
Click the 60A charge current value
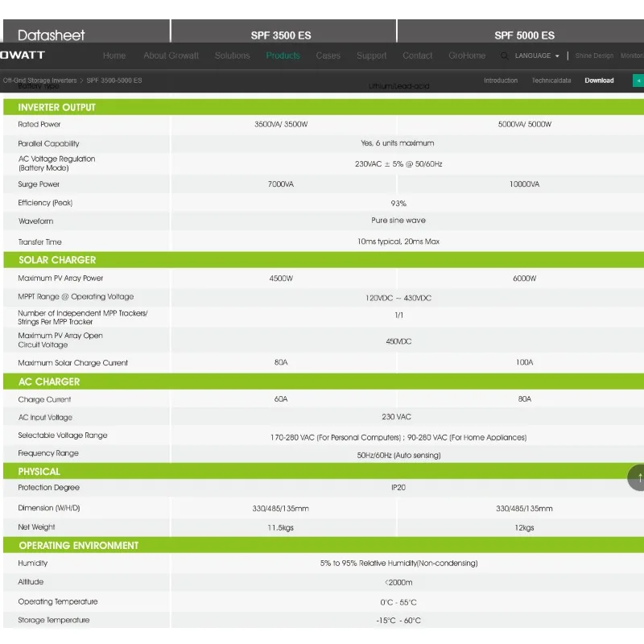[281, 398]
